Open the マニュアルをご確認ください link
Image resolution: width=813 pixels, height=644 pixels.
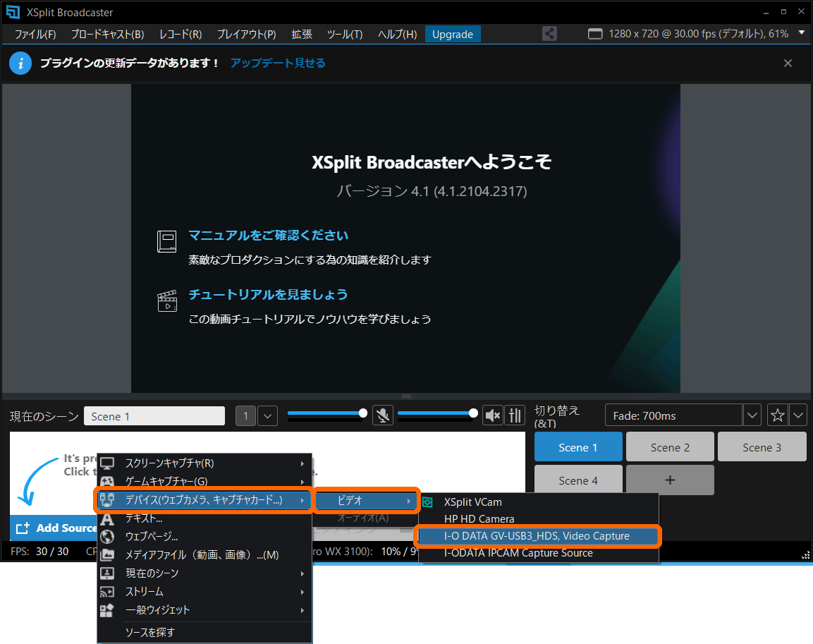[x=268, y=236]
